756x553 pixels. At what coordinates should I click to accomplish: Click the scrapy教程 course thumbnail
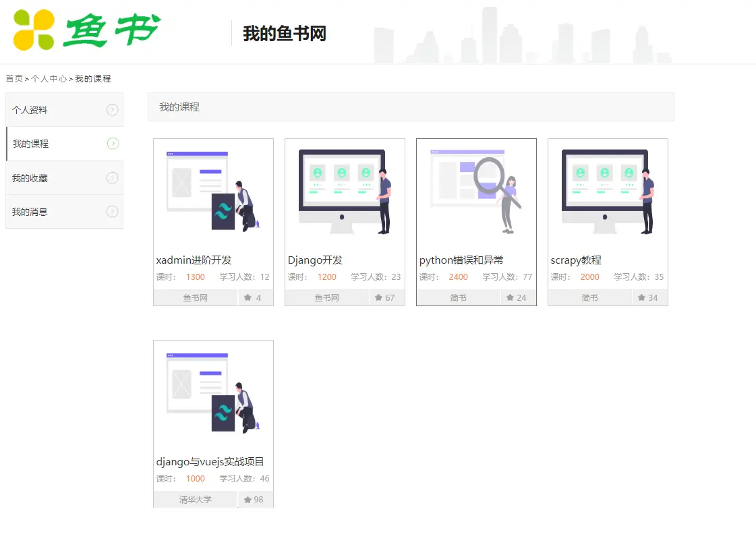click(608, 193)
